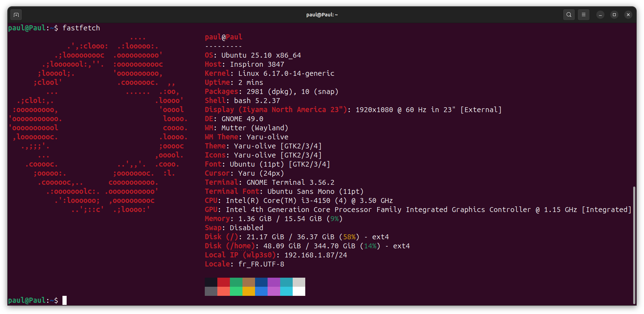Viewport: 644px width, 314px height.
Task: Click the paul@Paul: ~ window title
Action: 322,15
